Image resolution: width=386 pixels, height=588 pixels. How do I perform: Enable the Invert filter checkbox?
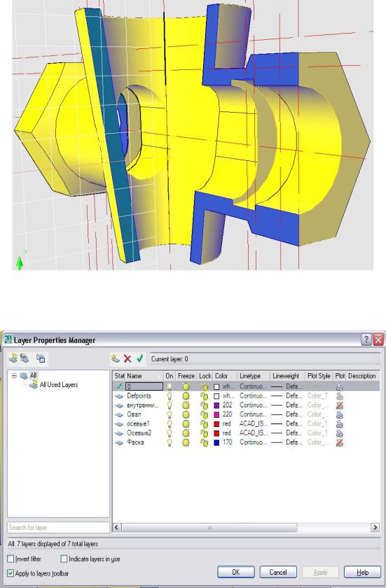[11, 559]
